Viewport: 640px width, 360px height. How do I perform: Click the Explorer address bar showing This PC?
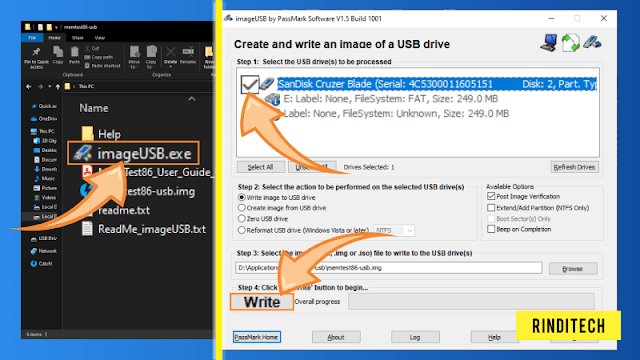(139, 87)
